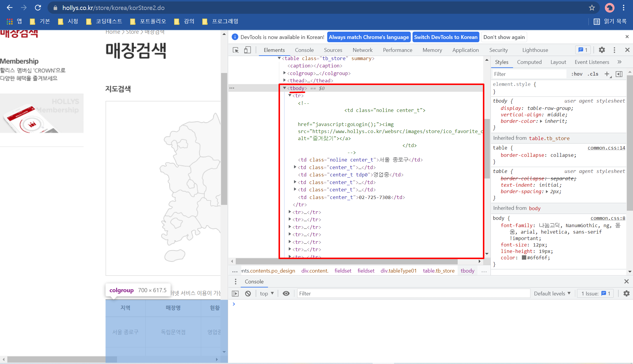Toggle the .cls element classes button
Image resolution: width=633 pixels, height=364 pixels.
pos(593,74)
